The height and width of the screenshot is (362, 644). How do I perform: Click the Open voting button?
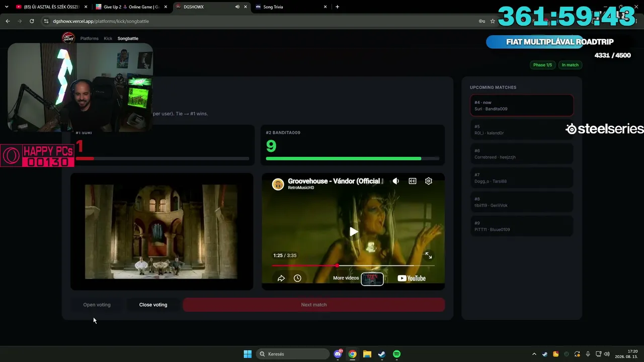pyautogui.click(x=97, y=305)
